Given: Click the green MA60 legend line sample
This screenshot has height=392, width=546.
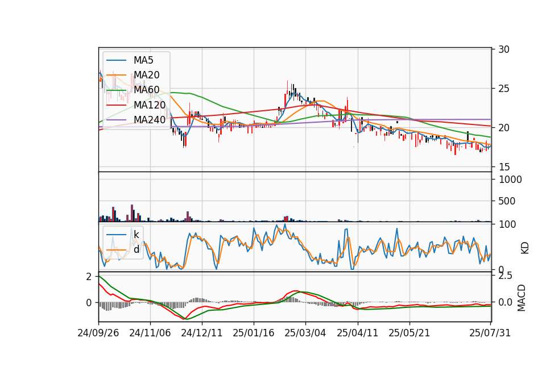Looking at the screenshot, I should [x=116, y=90].
